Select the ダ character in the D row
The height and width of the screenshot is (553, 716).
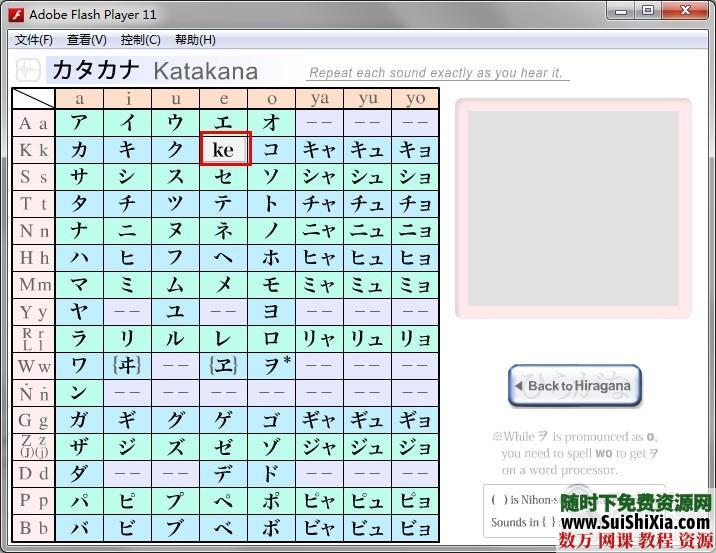coord(79,473)
